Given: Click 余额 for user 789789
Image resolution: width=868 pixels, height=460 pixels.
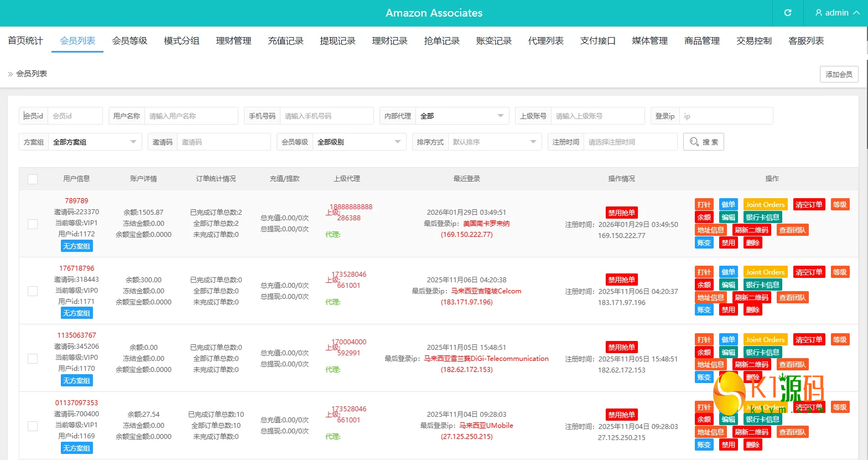Looking at the screenshot, I should click(704, 217).
